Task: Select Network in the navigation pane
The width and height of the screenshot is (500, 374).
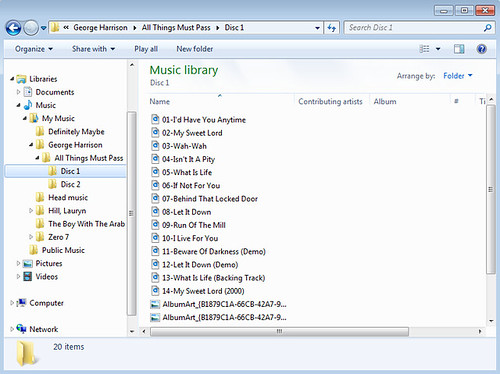Action: 43,329
